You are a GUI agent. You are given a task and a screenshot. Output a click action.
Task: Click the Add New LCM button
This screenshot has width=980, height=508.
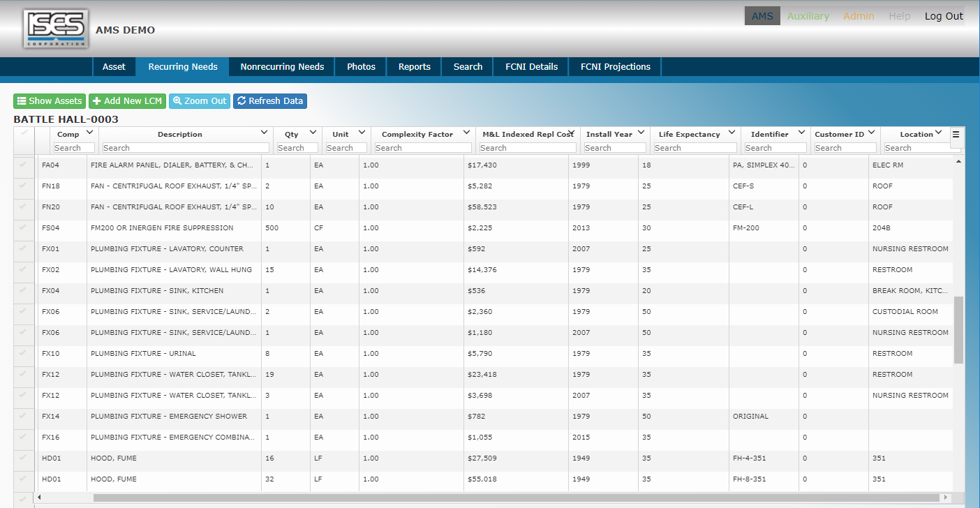[127, 101]
